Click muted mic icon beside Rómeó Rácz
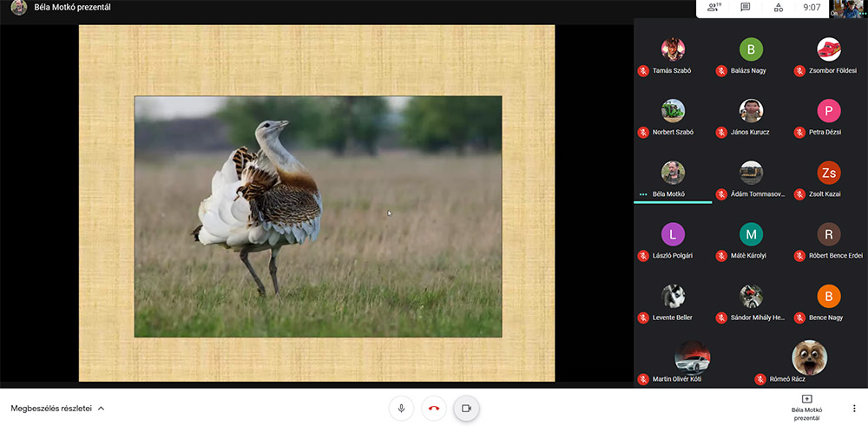The image size is (868, 426). 760,379
